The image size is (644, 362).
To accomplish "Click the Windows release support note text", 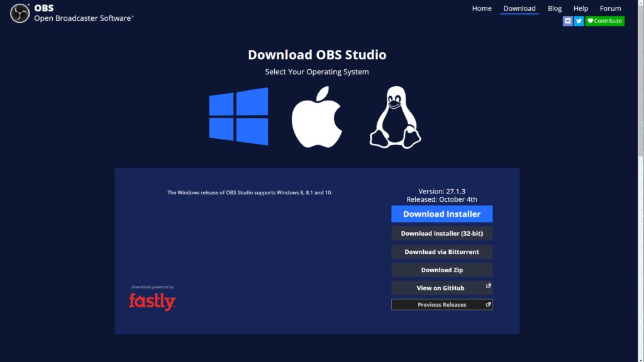I will click(250, 192).
